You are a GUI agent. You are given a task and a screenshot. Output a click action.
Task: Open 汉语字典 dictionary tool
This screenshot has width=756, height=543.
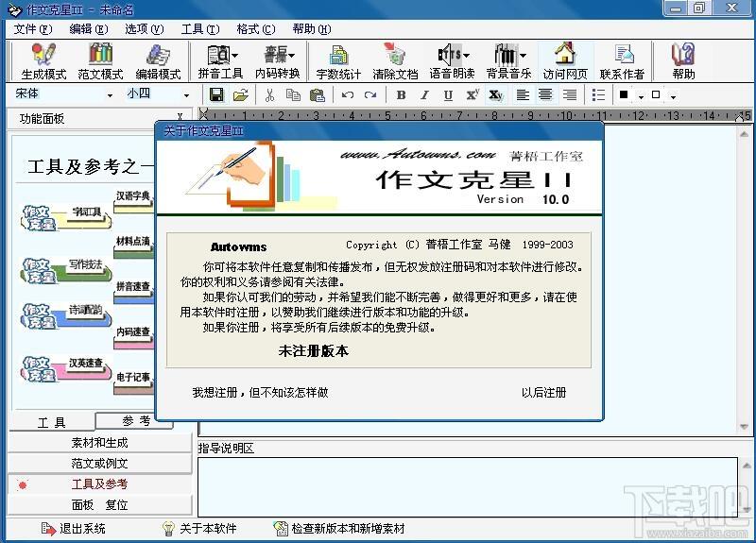point(133,199)
